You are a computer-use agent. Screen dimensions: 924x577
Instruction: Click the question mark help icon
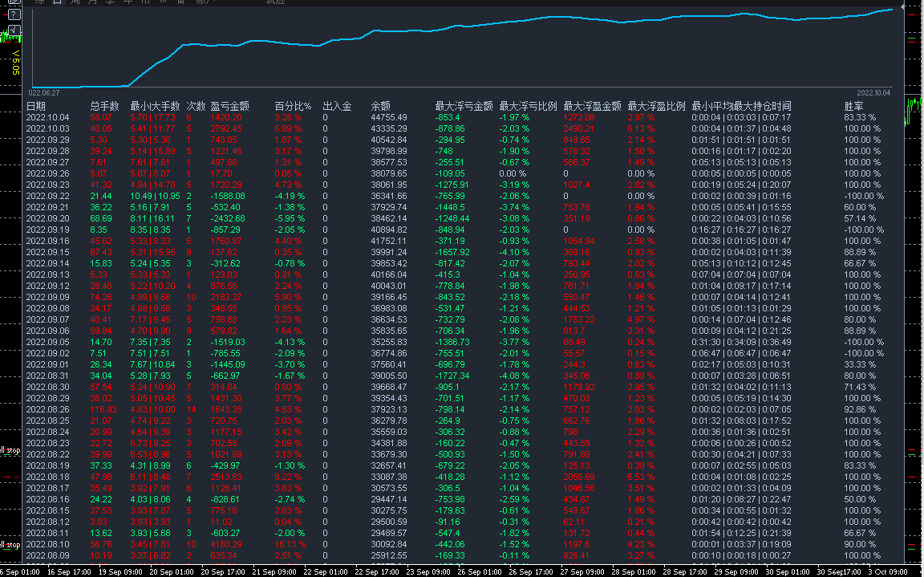click(x=14, y=14)
